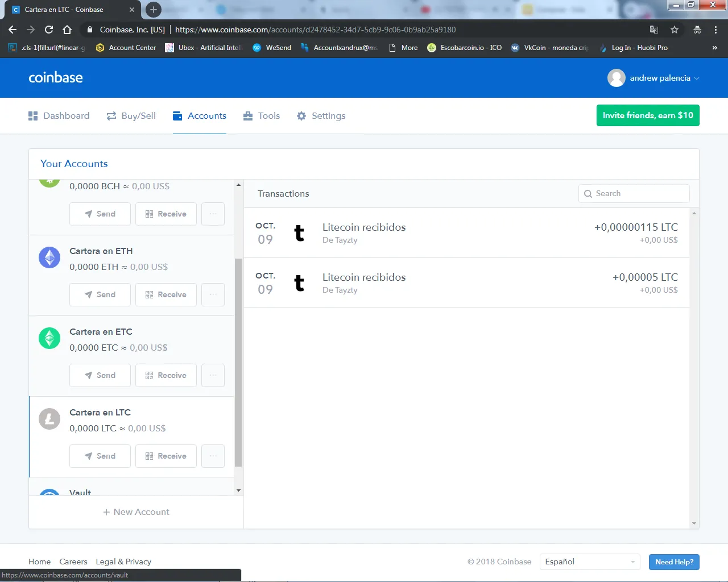
Task: Click the accounts list scroll-down arrow
Action: tap(238, 490)
